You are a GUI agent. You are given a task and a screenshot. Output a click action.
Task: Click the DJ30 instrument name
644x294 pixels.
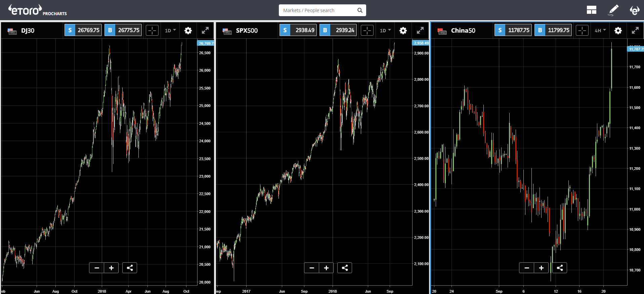click(28, 31)
